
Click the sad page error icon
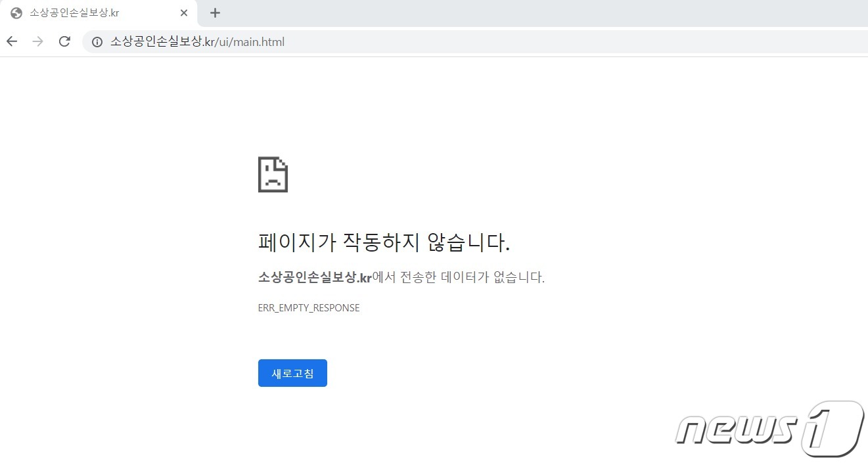click(x=273, y=175)
